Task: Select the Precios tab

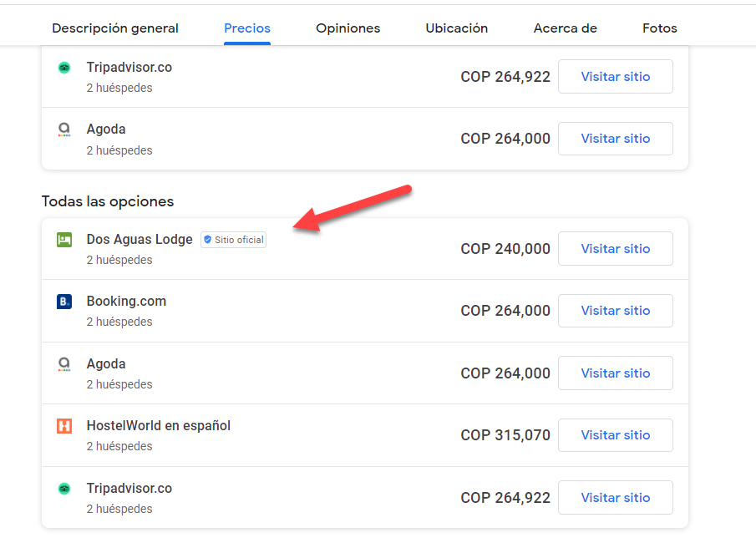Action: click(247, 28)
